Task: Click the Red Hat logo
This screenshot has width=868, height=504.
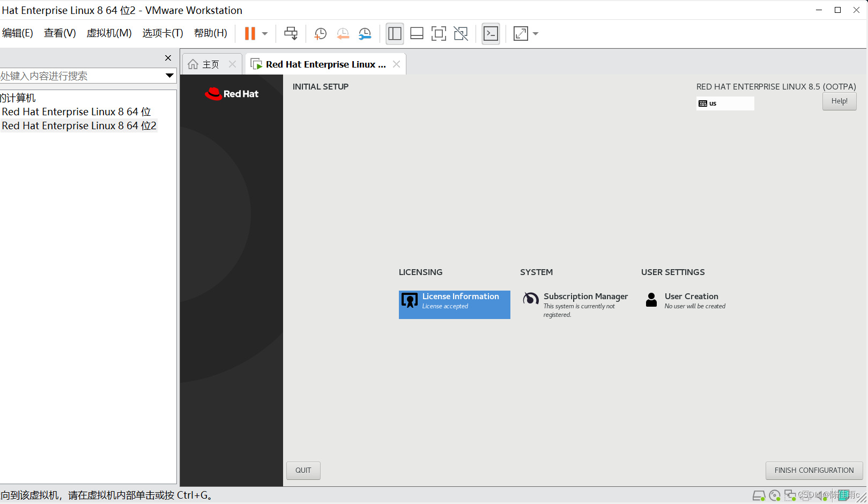Action: click(232, 94)
